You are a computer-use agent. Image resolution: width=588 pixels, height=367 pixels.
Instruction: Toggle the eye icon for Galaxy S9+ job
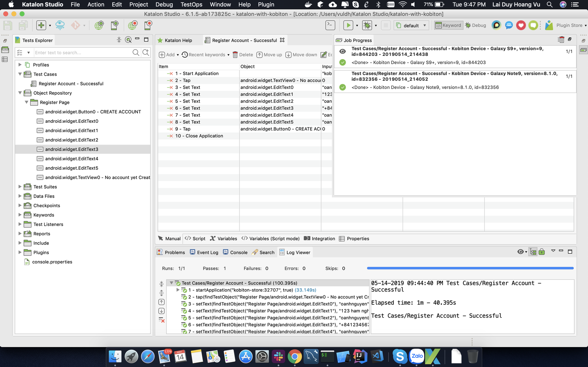[x=342, y=51]
